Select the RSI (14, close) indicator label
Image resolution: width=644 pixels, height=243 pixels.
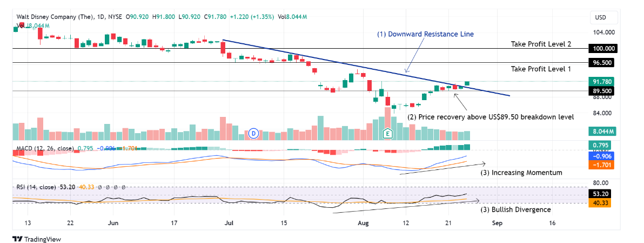click(36, 187)
